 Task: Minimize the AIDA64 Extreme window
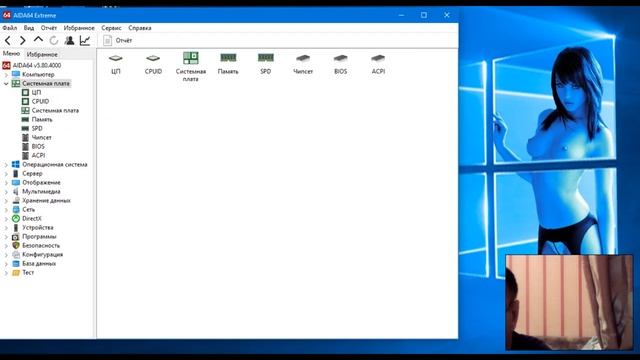(401, 15)
